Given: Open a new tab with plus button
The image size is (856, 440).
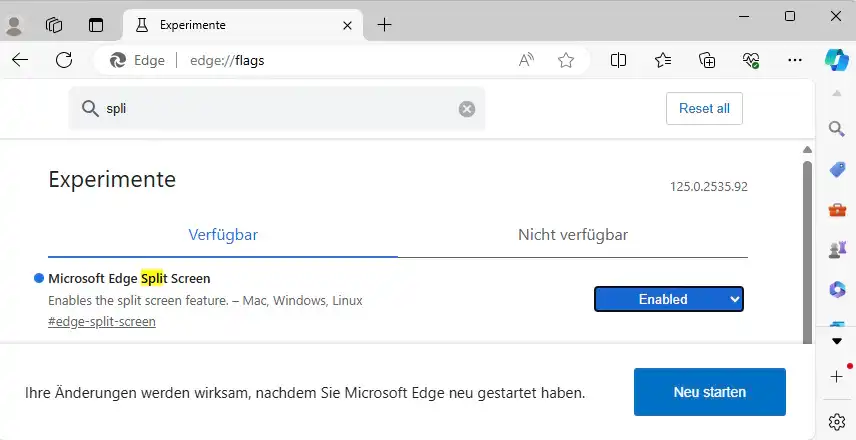Looking at the screenshot, I should (384, 25).
